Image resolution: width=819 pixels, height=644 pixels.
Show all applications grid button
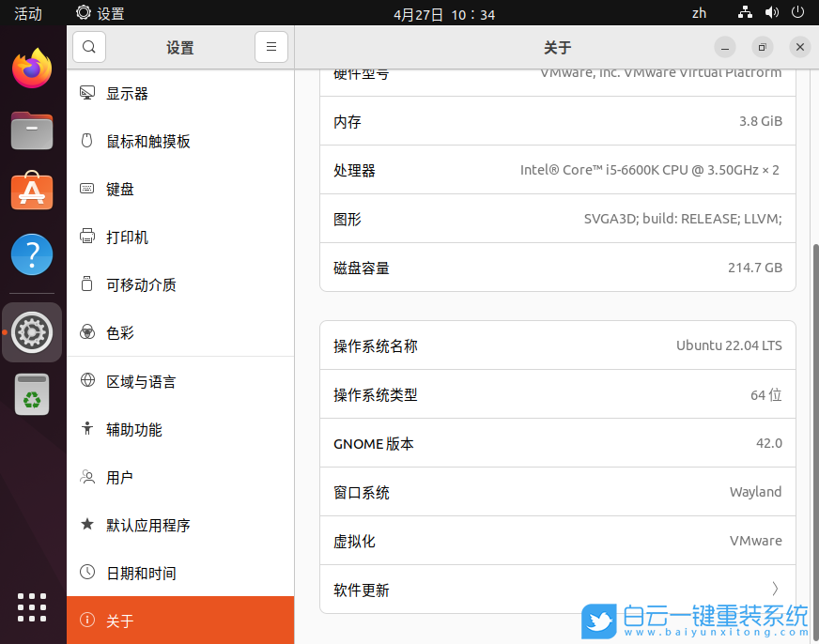click(x=31, y=607)
